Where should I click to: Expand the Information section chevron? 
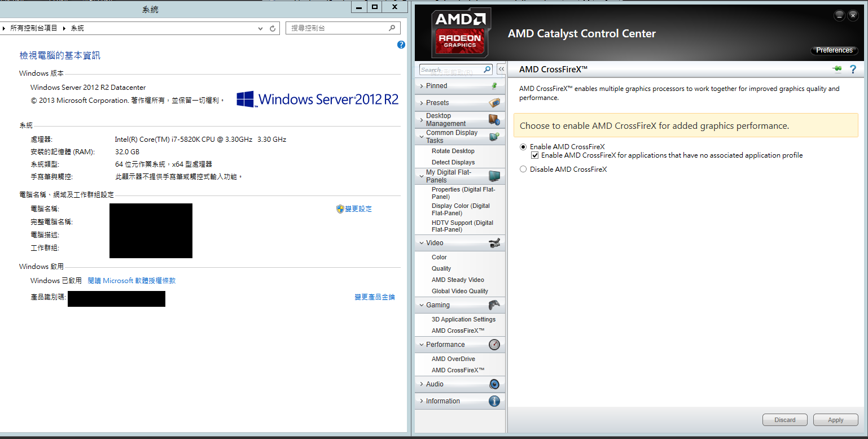tap(422, 401)
